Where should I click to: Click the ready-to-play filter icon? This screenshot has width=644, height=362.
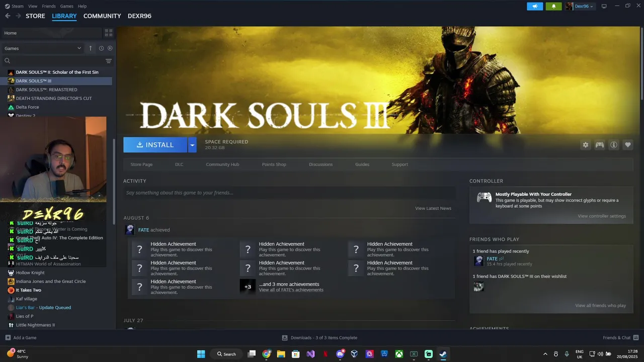point(110,48)
